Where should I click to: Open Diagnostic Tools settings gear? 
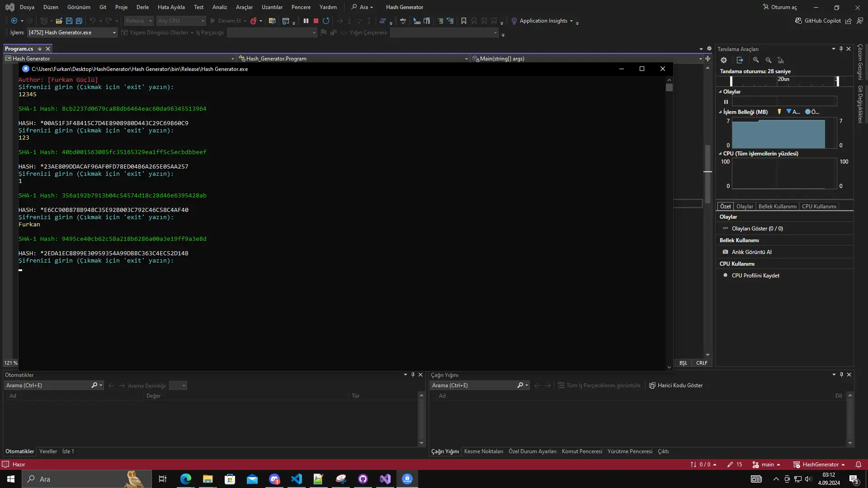tap(724, 60)
